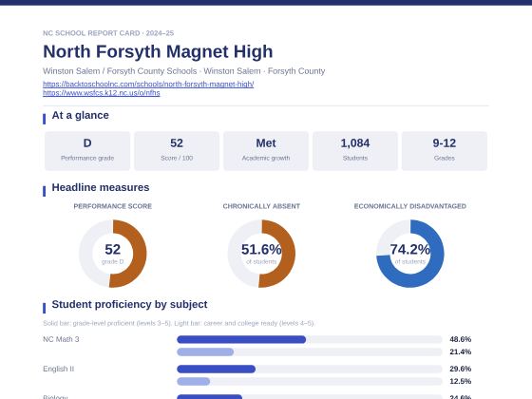532x399 pixels.
Task: Click the 29.6% value for English II
Action: [461, 369]
